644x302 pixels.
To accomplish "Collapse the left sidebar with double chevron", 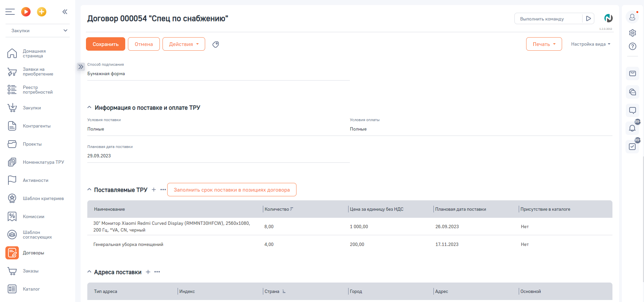I will [65, 12].
